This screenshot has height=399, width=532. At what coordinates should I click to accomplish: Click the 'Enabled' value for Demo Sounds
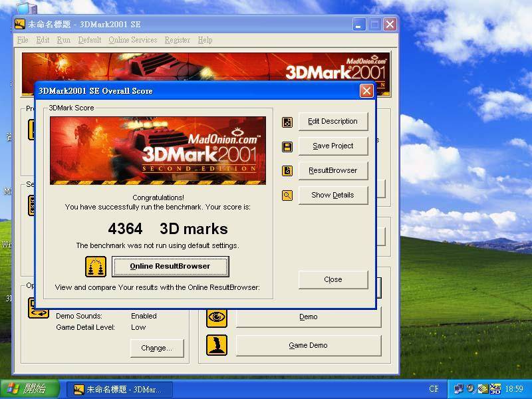(144, 316)
